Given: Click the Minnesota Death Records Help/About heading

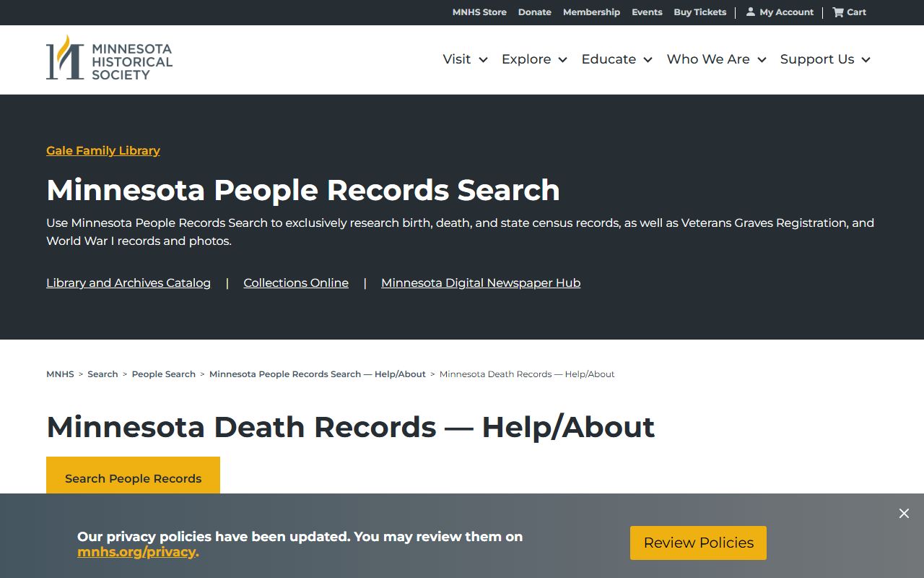Looking at the screenshot, I should click(x=350, y=427).
